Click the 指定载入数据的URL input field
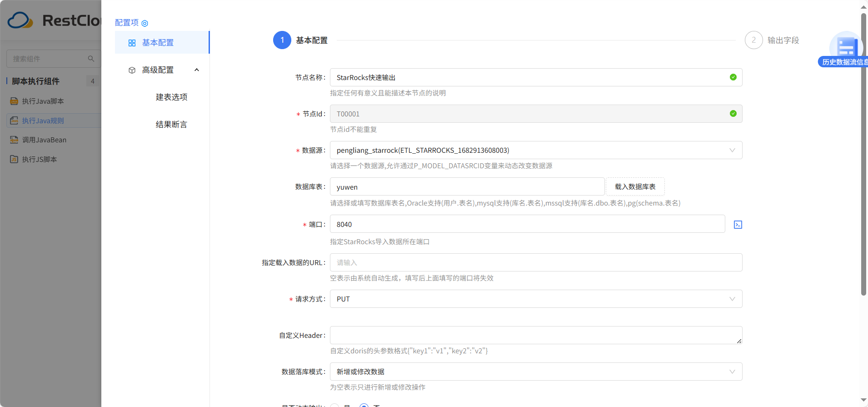 535,263
